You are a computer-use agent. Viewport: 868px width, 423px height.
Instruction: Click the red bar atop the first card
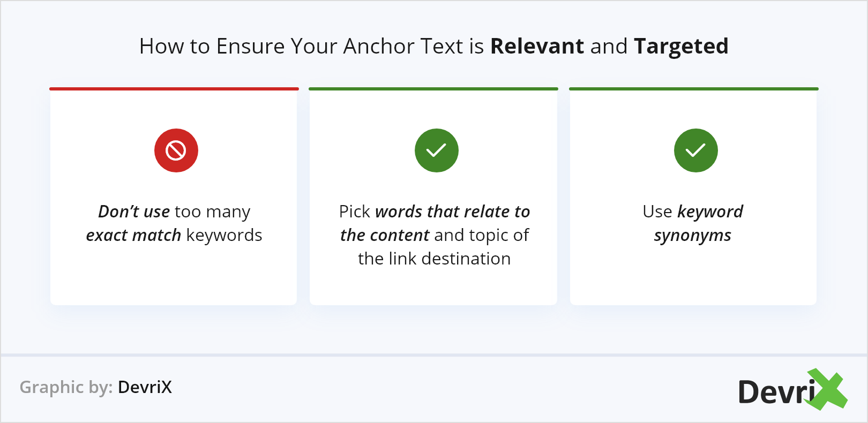pos(174,89)
